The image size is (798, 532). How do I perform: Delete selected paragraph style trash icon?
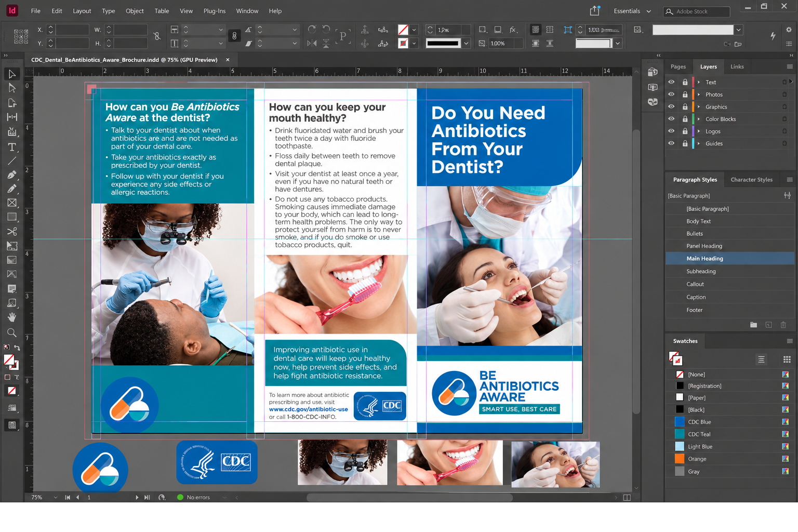point(783,325)
